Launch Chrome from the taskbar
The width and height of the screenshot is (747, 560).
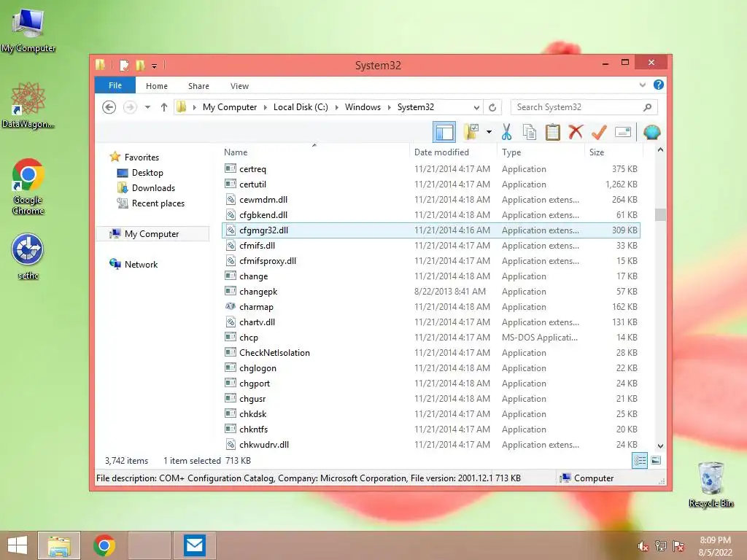(104, 545)
